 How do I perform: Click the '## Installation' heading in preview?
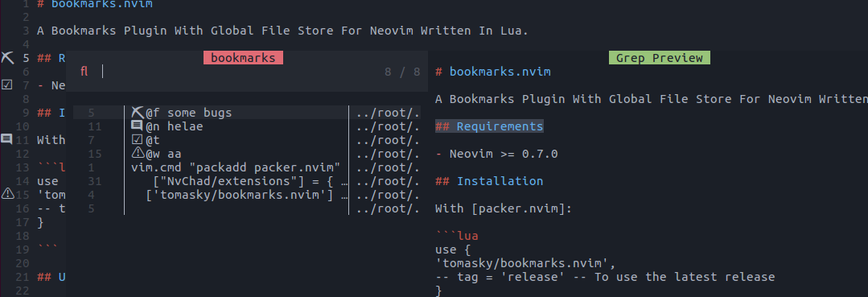(489, 180)
